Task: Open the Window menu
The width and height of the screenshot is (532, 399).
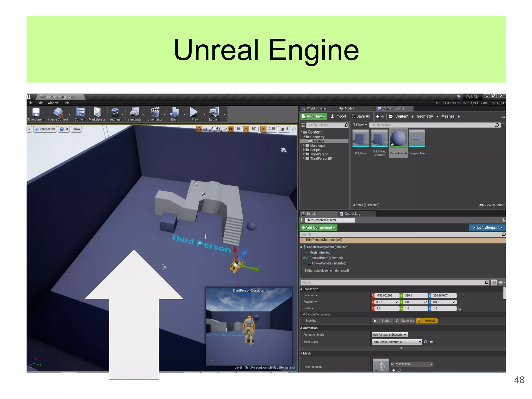Action: (x=53, y=103)
